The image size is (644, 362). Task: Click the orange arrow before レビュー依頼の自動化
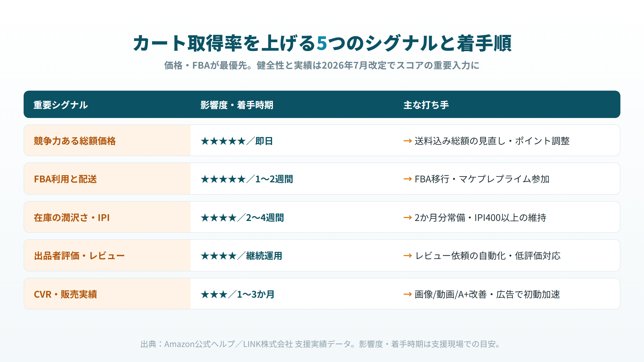tap(408, 256)
